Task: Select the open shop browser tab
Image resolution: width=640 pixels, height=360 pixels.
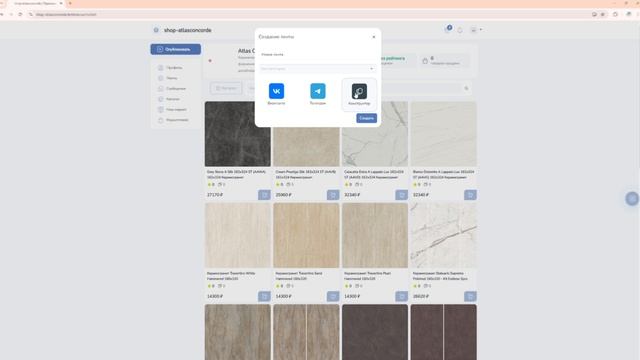Action: 36,3
